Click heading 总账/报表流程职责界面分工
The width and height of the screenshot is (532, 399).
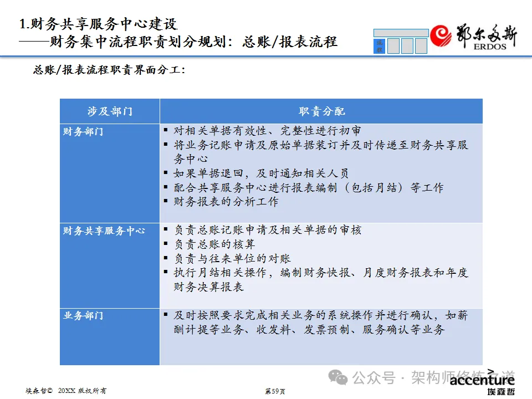[x=109, y=70]
